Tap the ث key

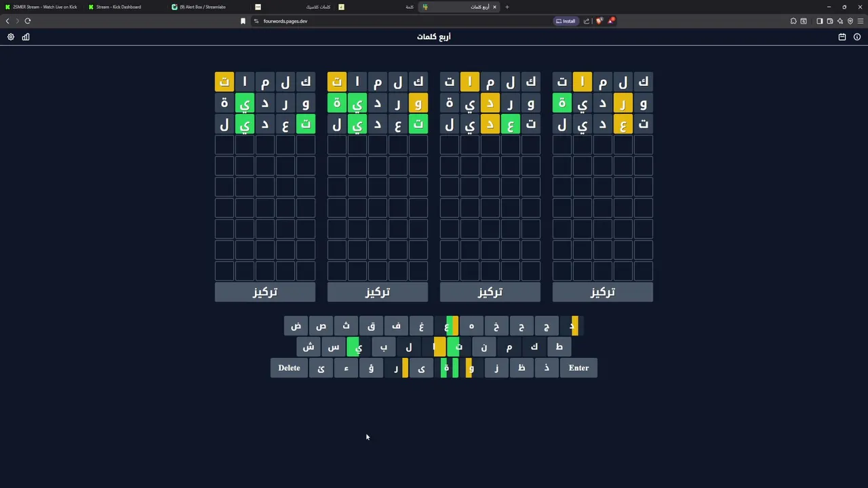click(x=346, y=326)
